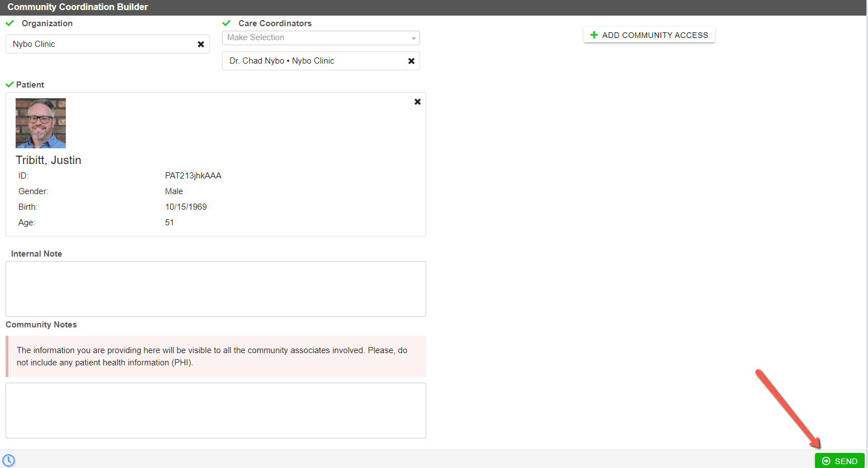The width and height of the screenshot is (868, 468).
Task: Click birth date 10/15/1969
Action: (186, 207)
